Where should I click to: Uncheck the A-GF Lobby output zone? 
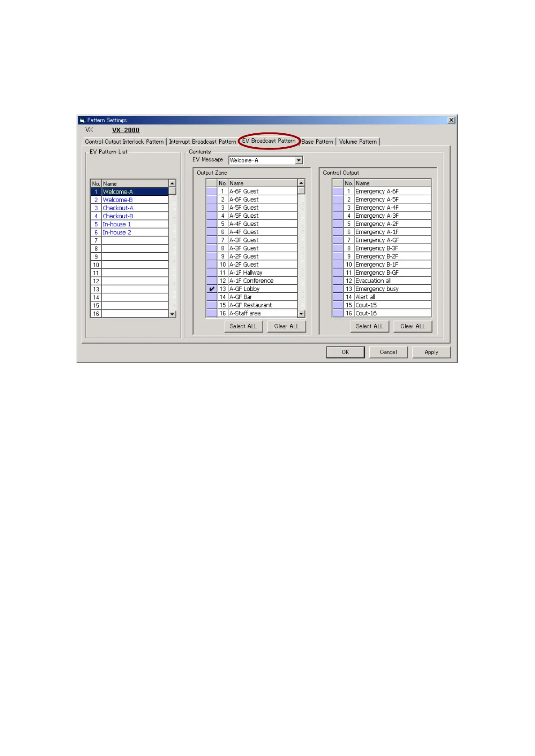tap(212, 289)
